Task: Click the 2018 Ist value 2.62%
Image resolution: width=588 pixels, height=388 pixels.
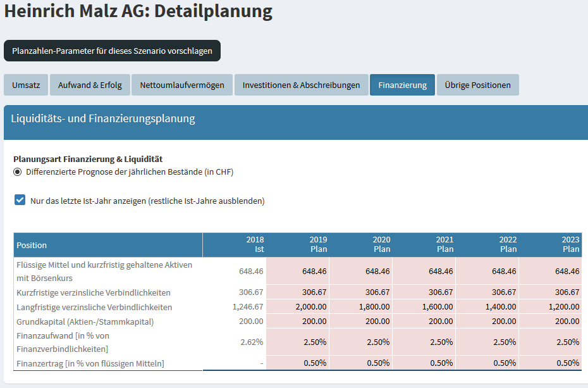Action: point(252,342)
